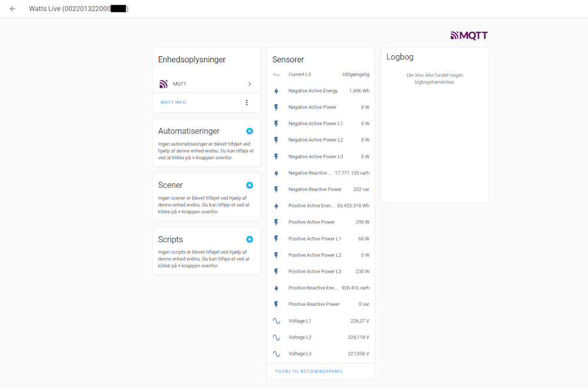The height and width of the screenshot is (388, 588).
Task: Click the back arrow at top left
Action: [x=12, y=9]
